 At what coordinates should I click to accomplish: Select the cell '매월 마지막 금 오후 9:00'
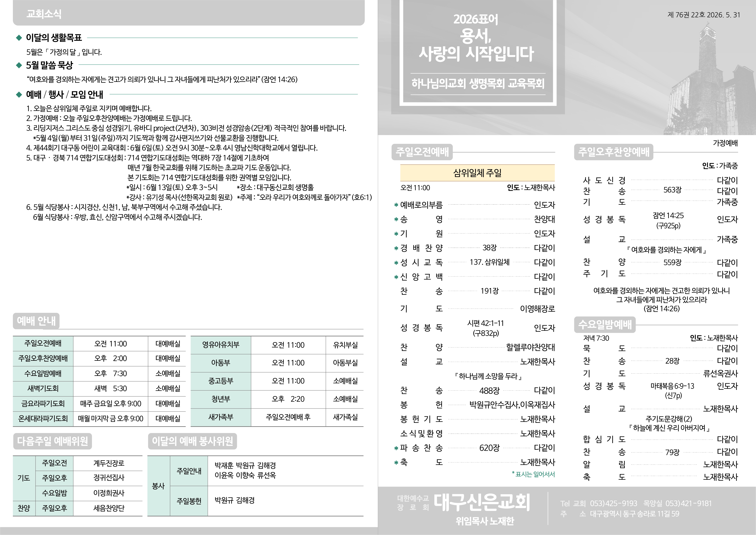click(111, 419)
